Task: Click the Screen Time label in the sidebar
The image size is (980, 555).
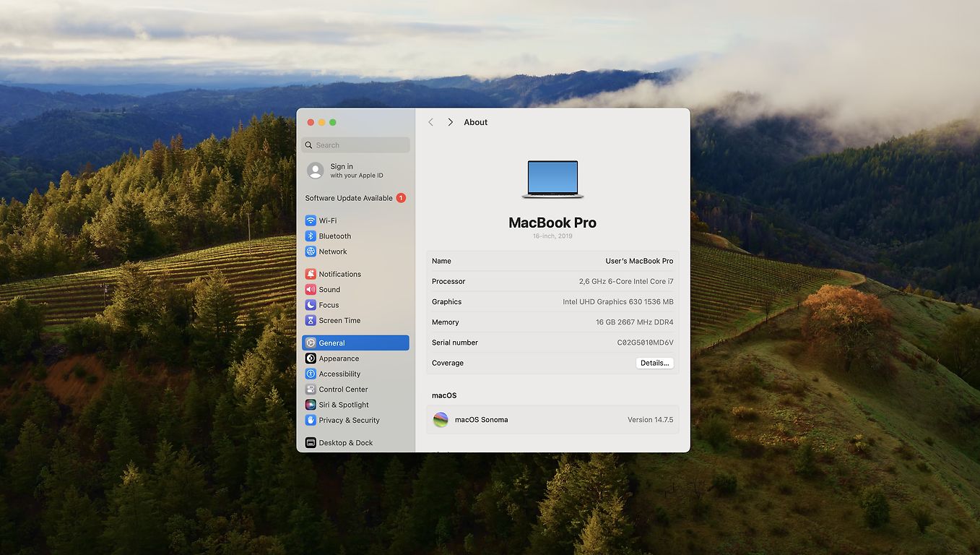Action: click(x=339, y=320)
